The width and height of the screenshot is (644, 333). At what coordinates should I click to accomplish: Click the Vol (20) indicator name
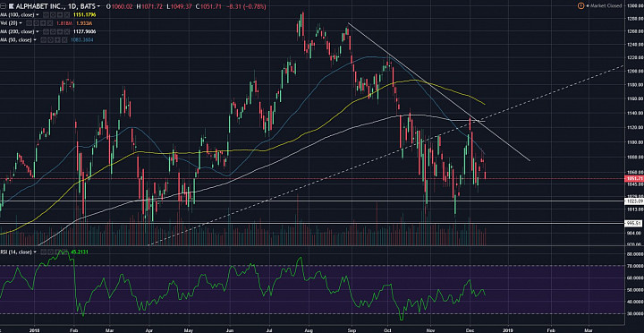click(x=8, y=23)
